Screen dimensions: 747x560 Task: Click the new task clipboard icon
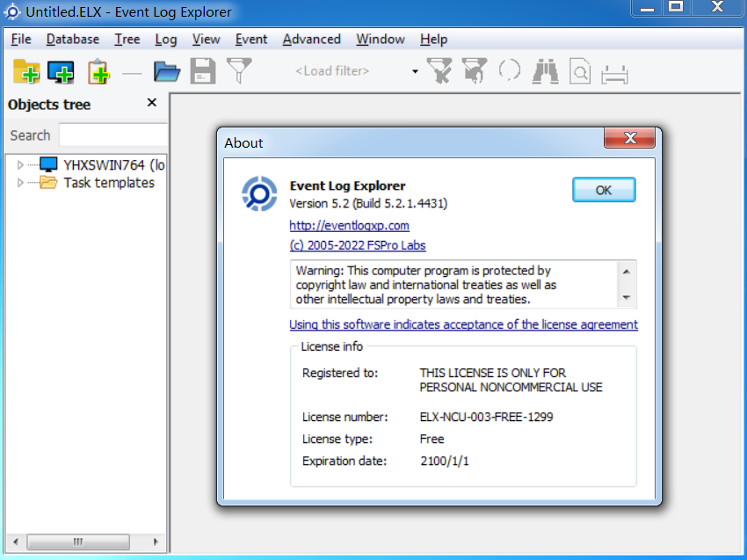coord(98,71)
